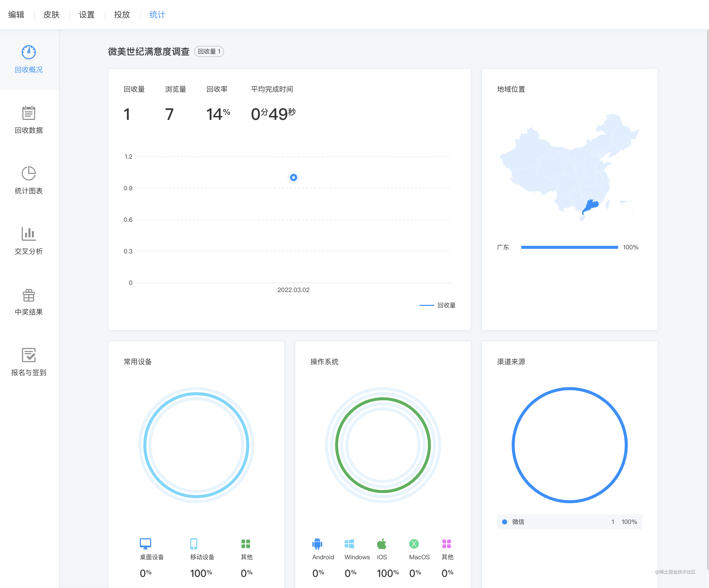The width and height of the screenshot is (709, 588).
Task: Click the 回收数据 sidebar label
Action: click(29, 130)
